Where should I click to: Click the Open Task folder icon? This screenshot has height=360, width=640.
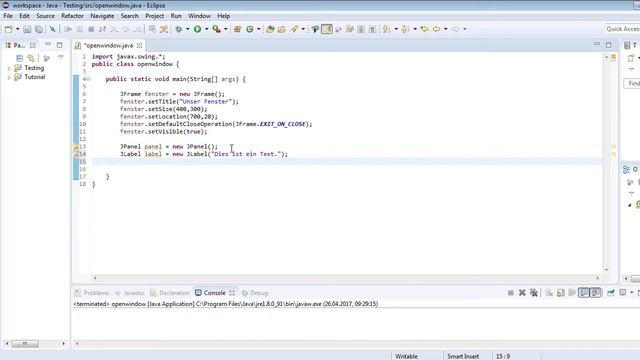282,29
